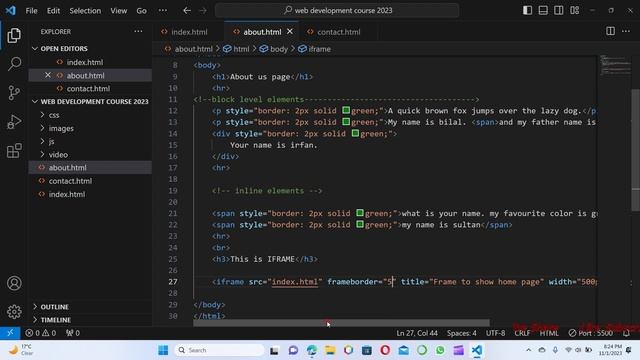Screen dimensions: 640x360
Task: Click the Go Live Port 5500 status item
Action: [591, 333]
